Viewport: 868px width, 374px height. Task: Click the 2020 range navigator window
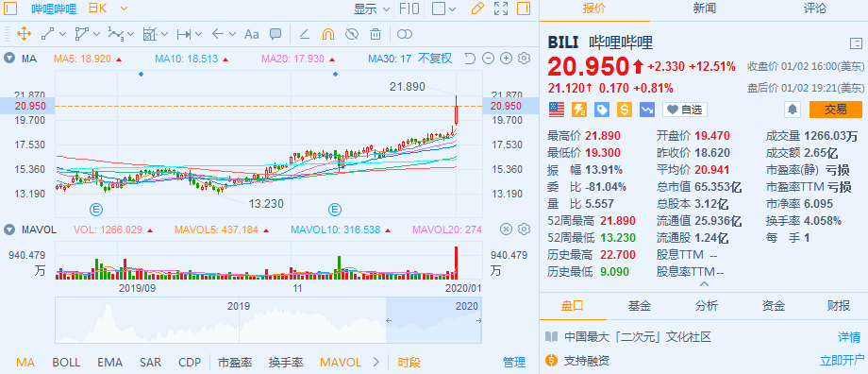(x=433, y=320)
